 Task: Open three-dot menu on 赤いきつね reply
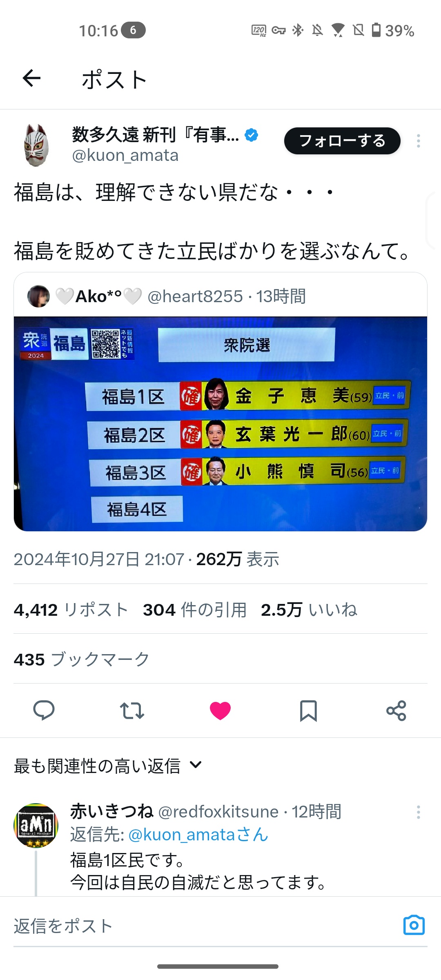(x=419, y=812)
